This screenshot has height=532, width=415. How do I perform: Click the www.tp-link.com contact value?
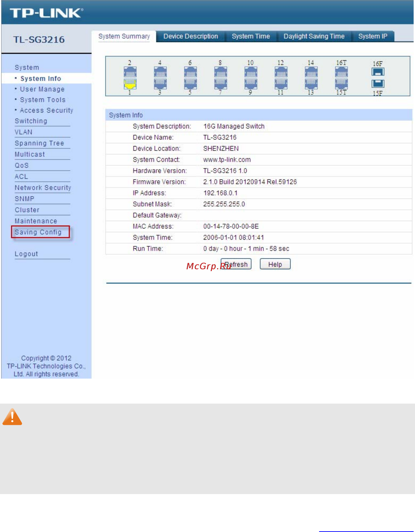tap(227, 160)
